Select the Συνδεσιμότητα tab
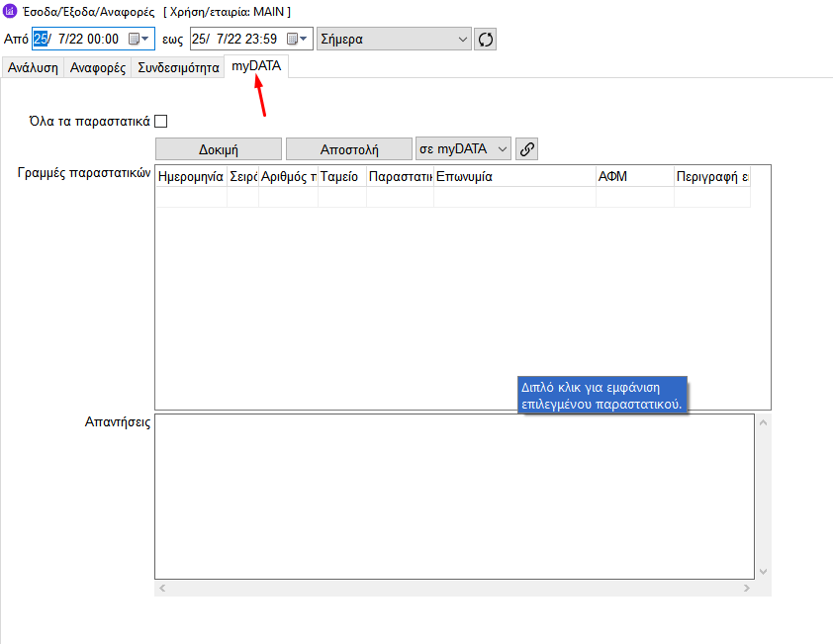The height and width of the screenshot is (644, 833). pos(178,67)
